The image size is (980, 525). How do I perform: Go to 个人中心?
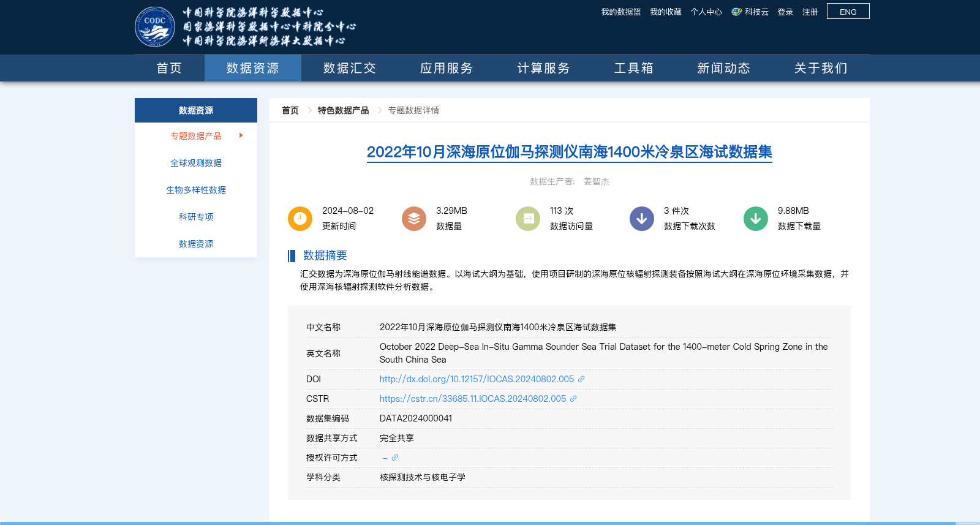pyautogui.click(x=706, y=12)
